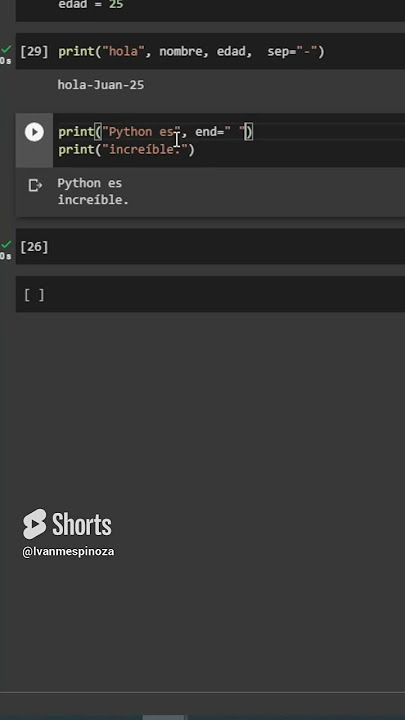The width and height of the screenshot is (405, 720).
Task: Click the Shorts video progress bar
Action: point(202,717)
